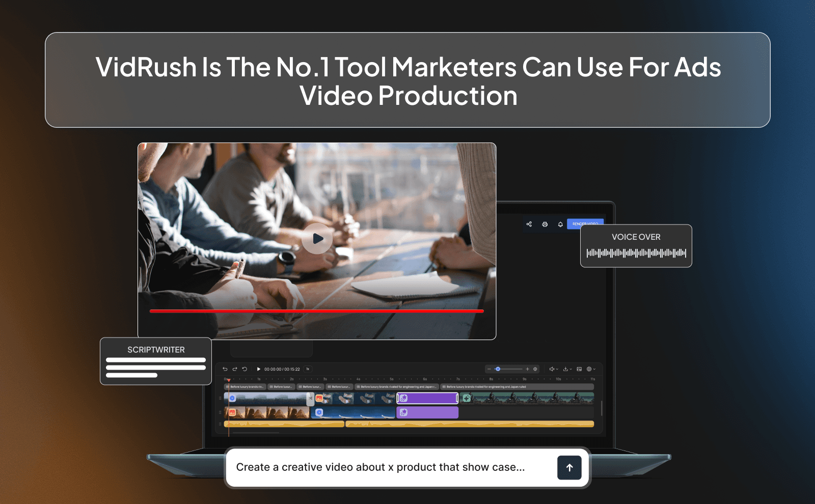Select the first caption 'Before luxury brands riv...'

point(245,387)
